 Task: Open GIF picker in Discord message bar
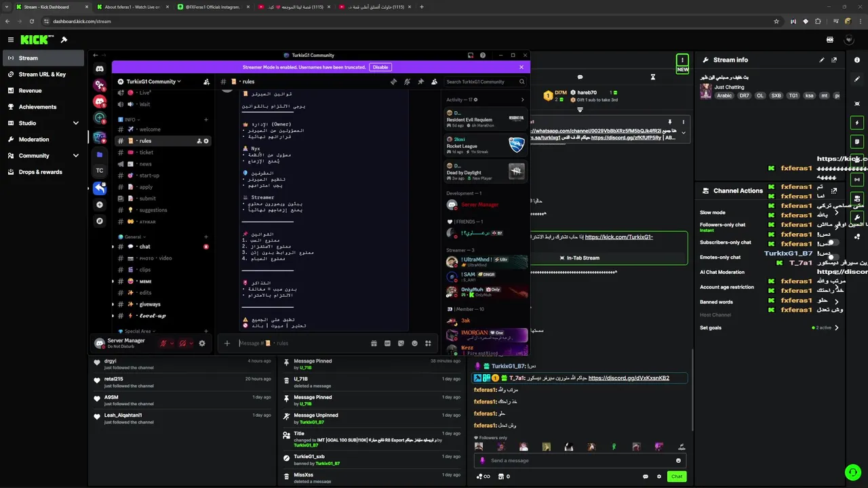[387, 344]
